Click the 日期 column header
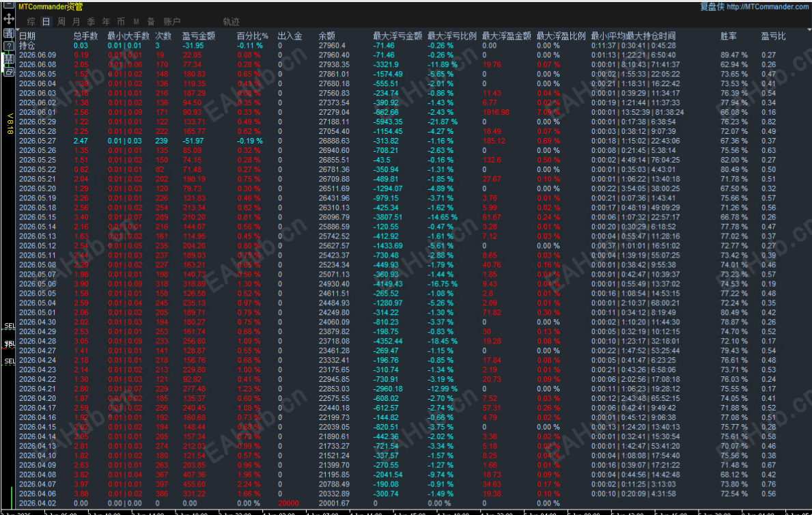The height and width of the screenshot is (515, 812). [27, 36]
